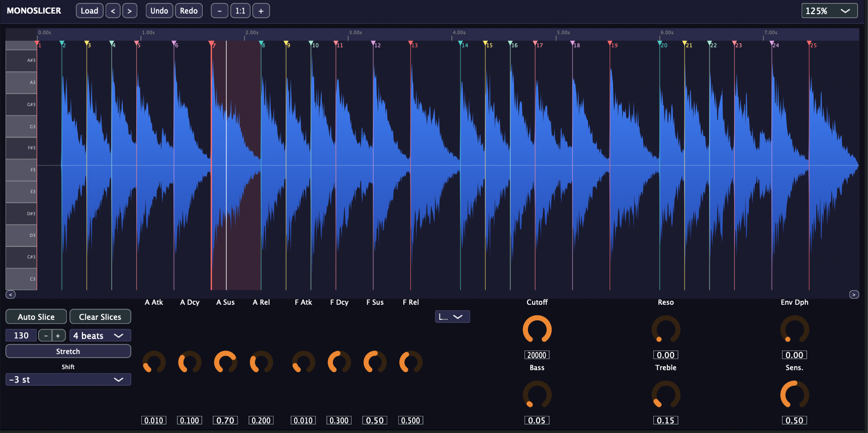Open the filter type dropdown labeled L...
This screenshot has width=868, height=433.
[x=452, y=317]
